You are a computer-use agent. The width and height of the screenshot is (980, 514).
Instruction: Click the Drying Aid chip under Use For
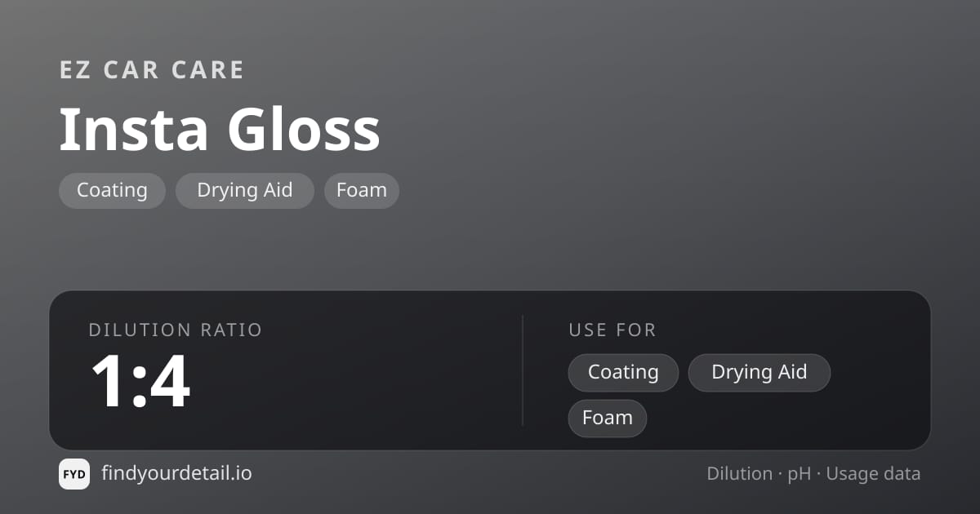tap(759, 373)
